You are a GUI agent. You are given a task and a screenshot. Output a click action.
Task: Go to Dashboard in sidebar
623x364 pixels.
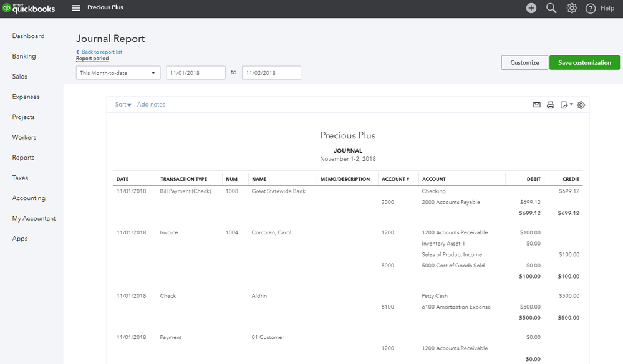pos(28,36)
